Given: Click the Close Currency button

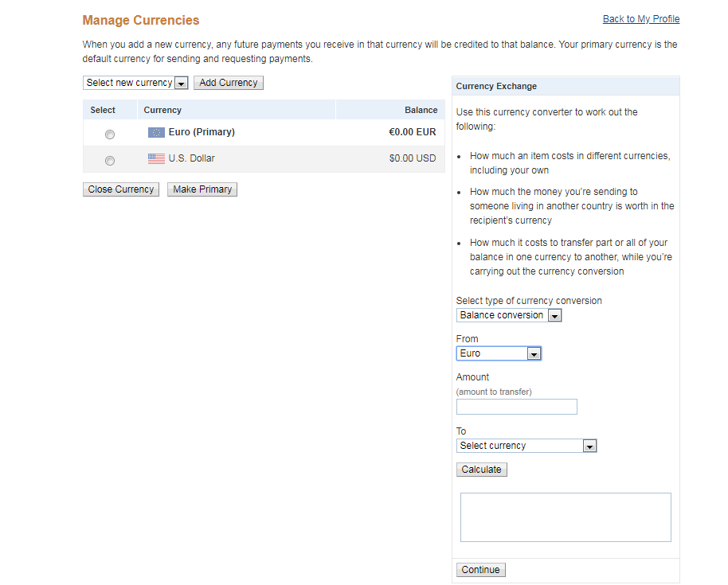Looking at the screenshot, I should [x=121, y=189].
